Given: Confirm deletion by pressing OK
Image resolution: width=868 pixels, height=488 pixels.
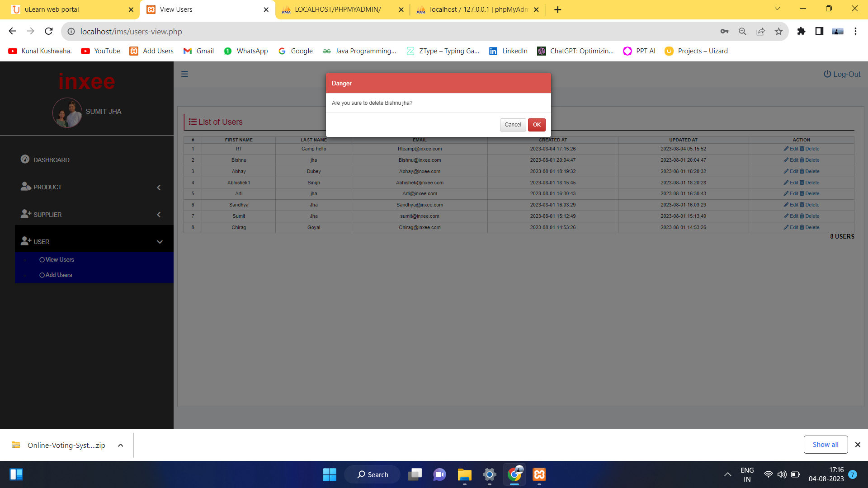Looking at the screenshot, I should (536, 125).
